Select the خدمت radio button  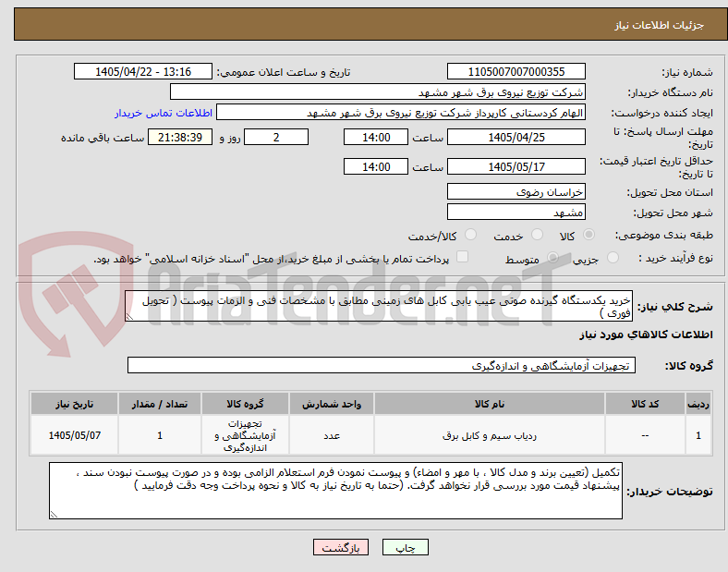[x=537, y=235]
